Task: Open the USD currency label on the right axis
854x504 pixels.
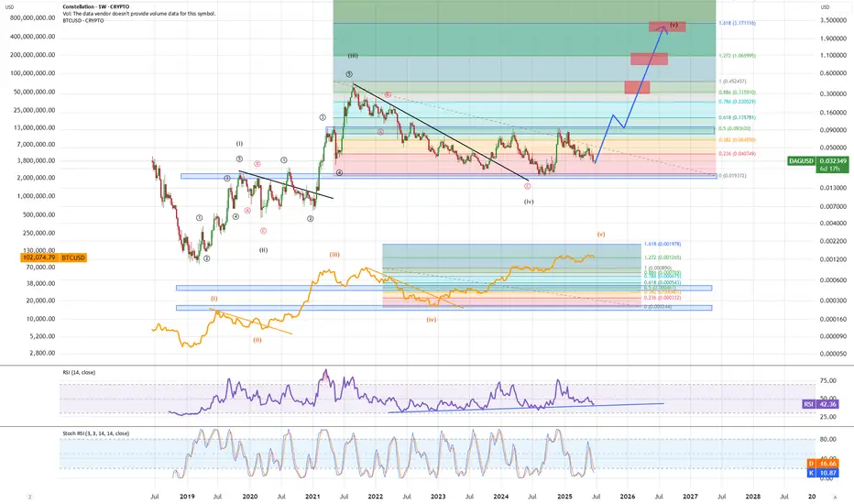Action: (x=825, y=7)
